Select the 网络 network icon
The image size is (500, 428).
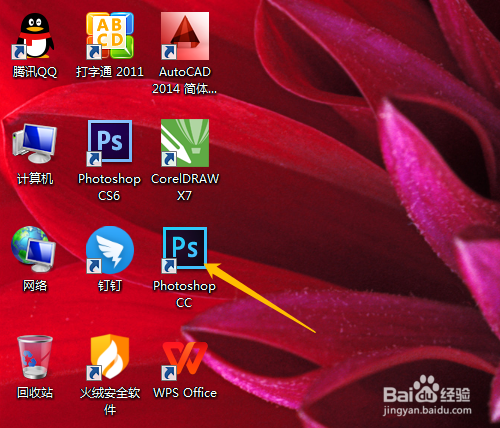point(33,249)
